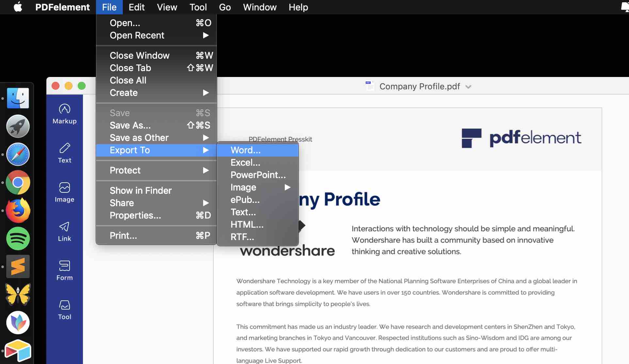
Task: Open the Tool panel in sidebar
Action: click(65, 310)
